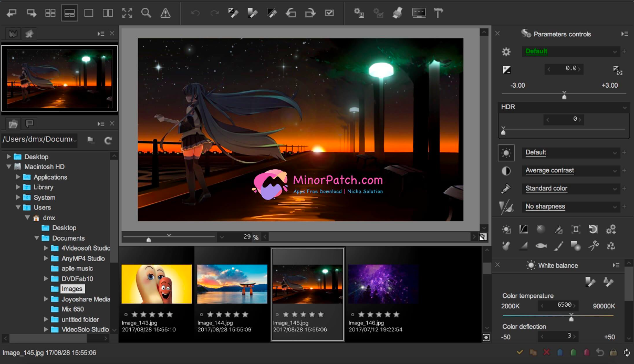
Task: Select the gray balance eyedropper tool in the top toolbar
Action: tap(253, 13)
